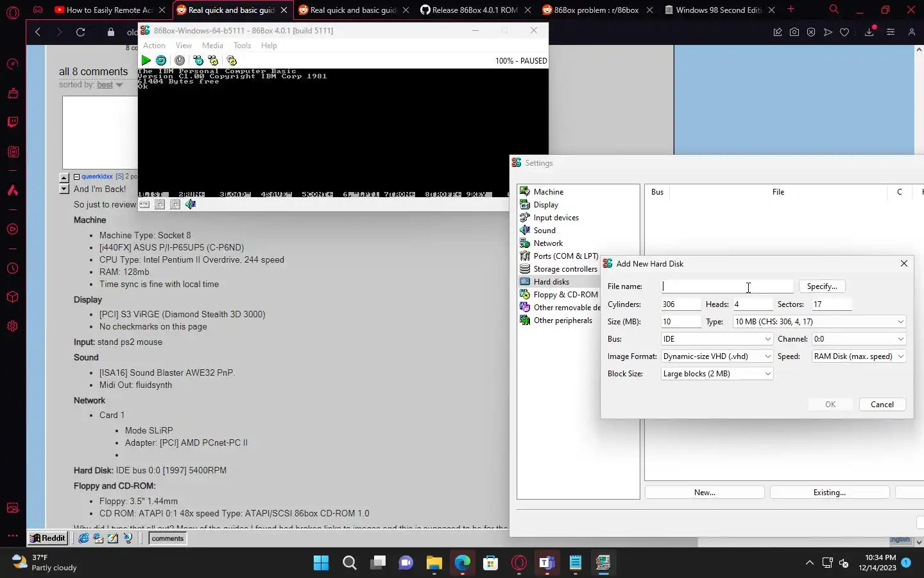Click the Ctrl+Alt+Del icon in 86Box toolbar
The height and width of the screenshot is (578, 924).
point(198,60)
